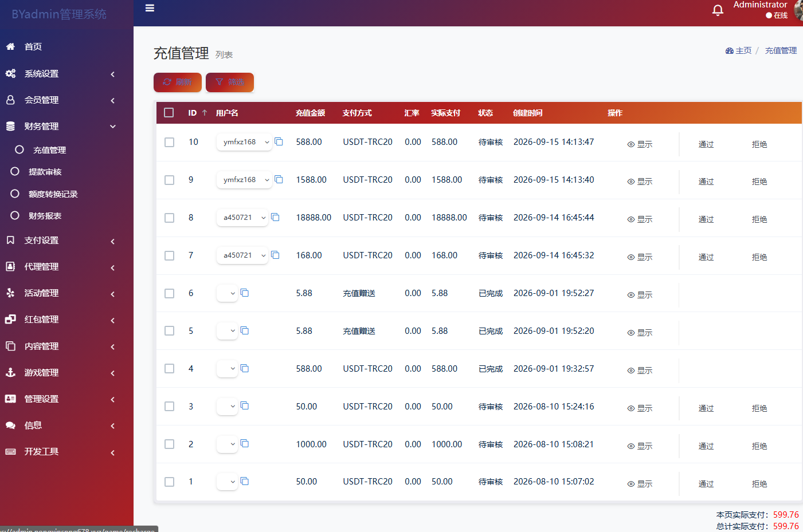
Task: Copy username icon in row ID 10
Action: [279, 141]
